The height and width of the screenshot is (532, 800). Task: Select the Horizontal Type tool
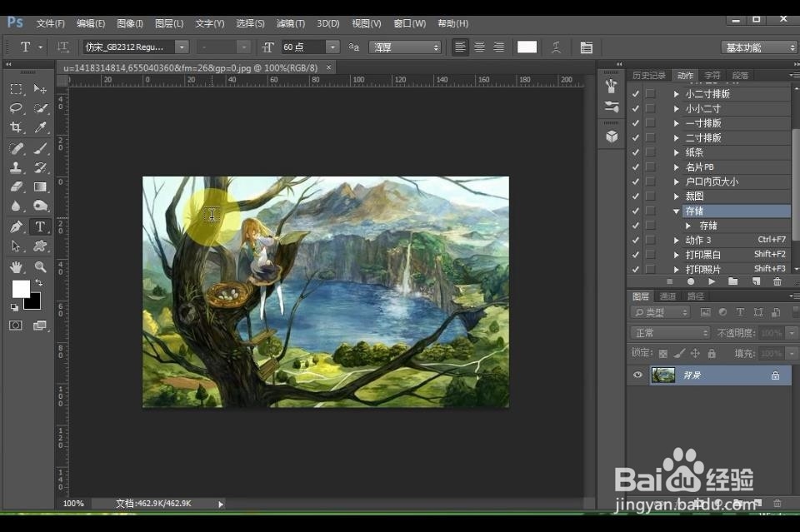pos(40,226)
